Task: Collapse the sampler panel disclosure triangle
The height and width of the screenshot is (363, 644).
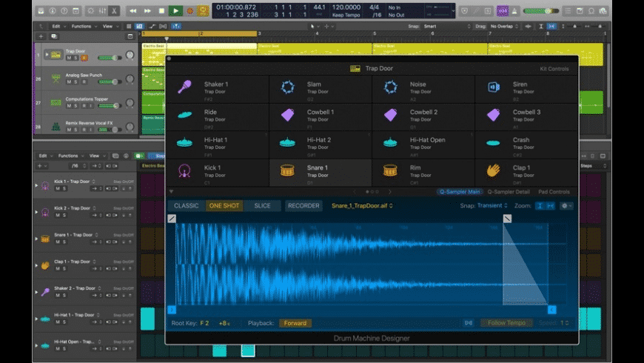Action: [x=171, y=192]
